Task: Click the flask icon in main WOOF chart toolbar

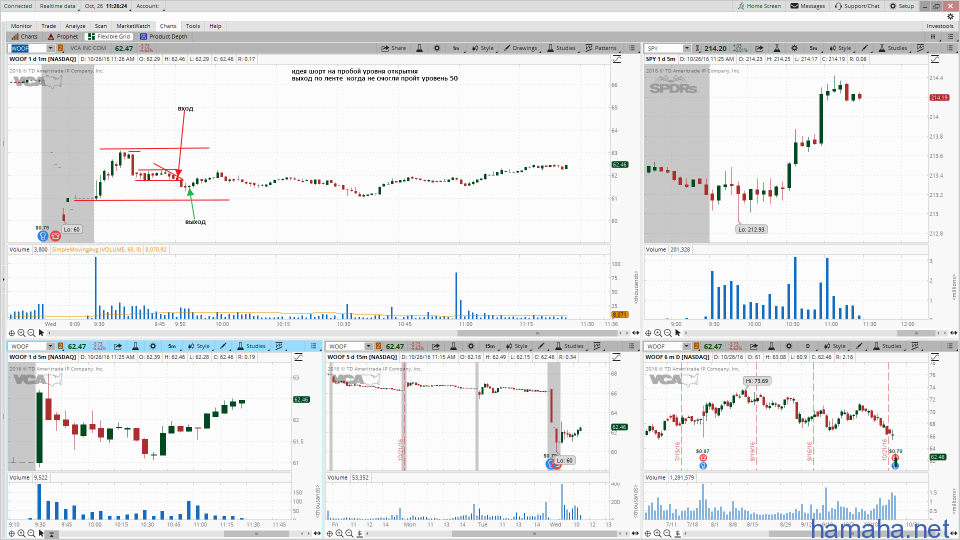Action: [x=419, y=48]
